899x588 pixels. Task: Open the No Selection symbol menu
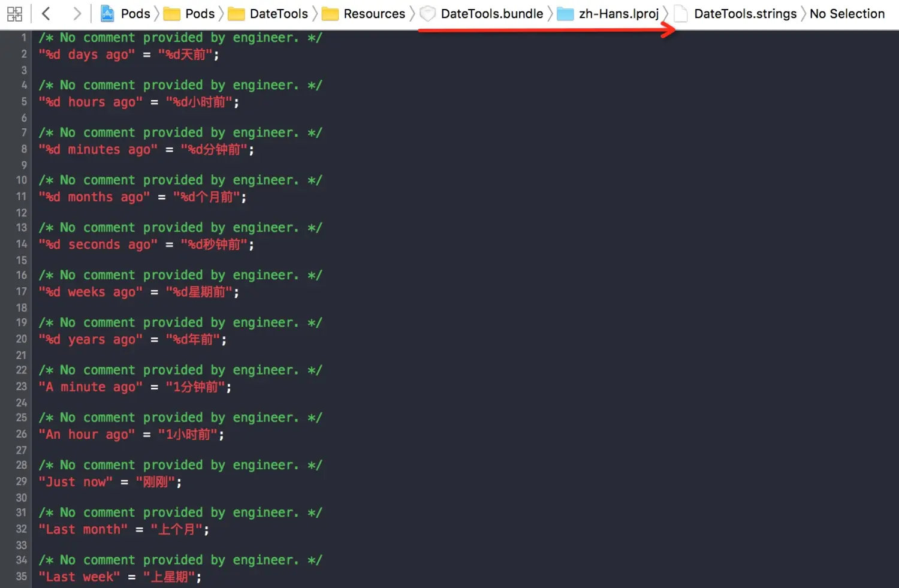847,14
